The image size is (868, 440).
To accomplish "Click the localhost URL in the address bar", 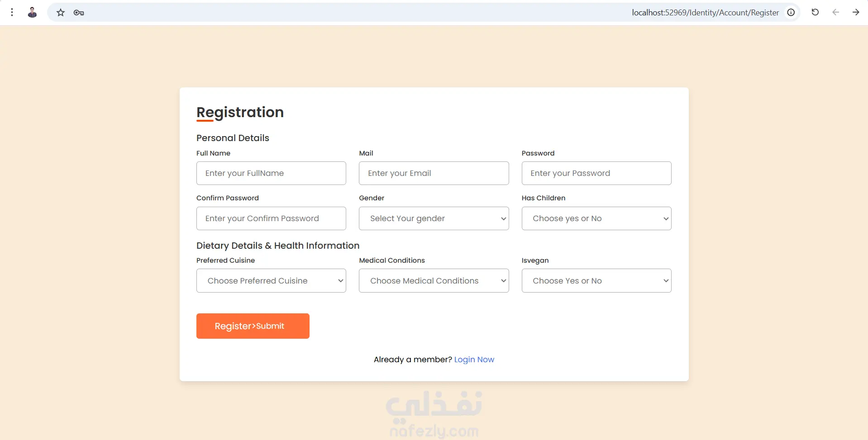I will (705, 13).
